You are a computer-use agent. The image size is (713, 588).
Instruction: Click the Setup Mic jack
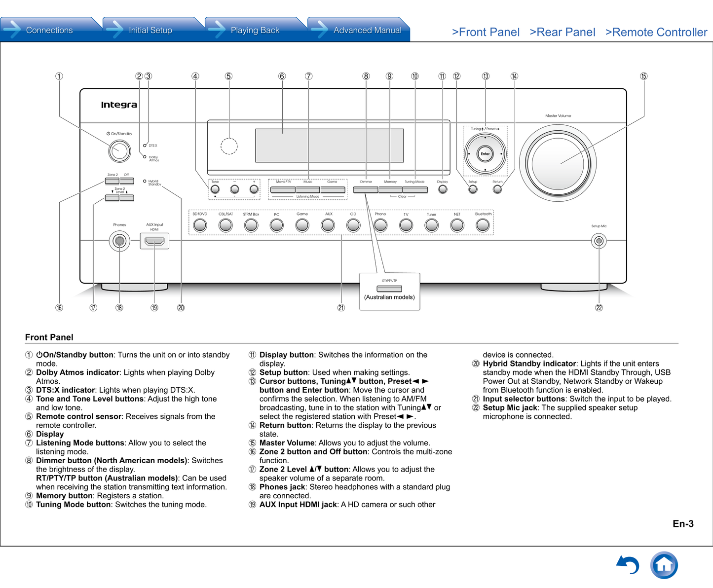(x=599, y=241)
